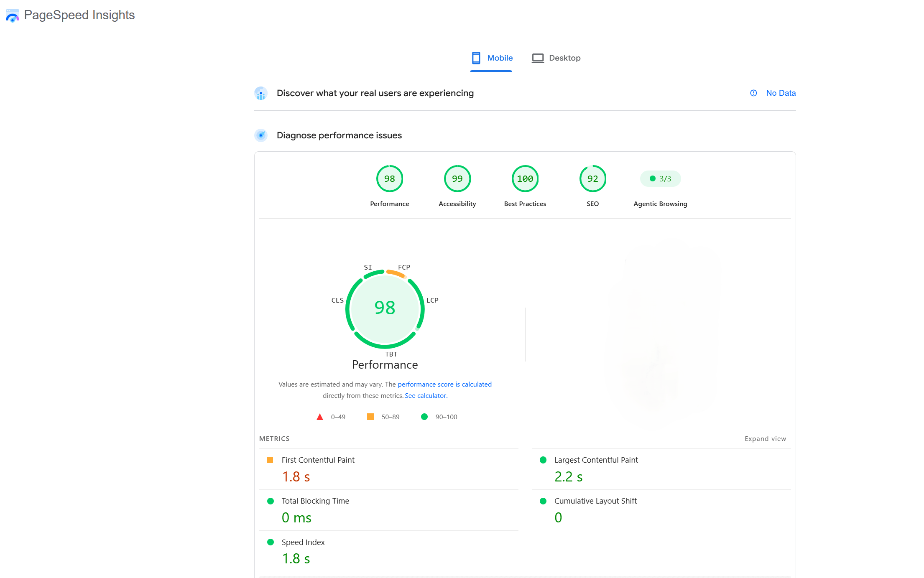The width and height of the screenshot is (924, 578).
Task: Click the Speed Index green status icon
Action: point(271,542)
